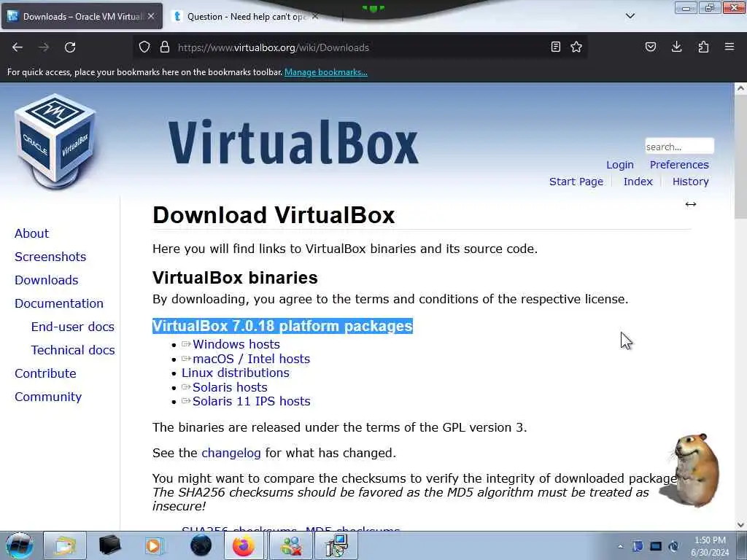Image resolution: width=747 pixels, height=560 pixels.
Task: Open the users taskbar icon with red X
Action: click(x=291, y=545)
